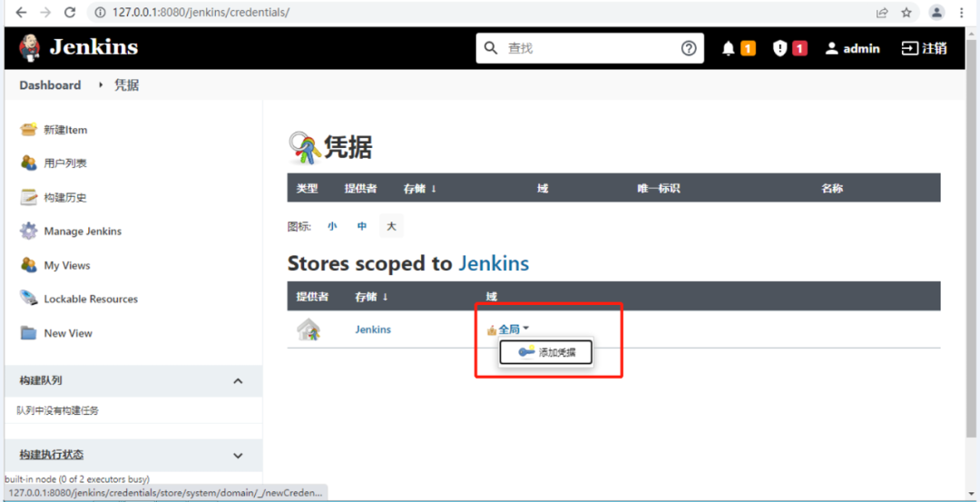This screenshot has width=980, height=502.
Task: Click the site info icon in address bar
Action: point(100,13)
